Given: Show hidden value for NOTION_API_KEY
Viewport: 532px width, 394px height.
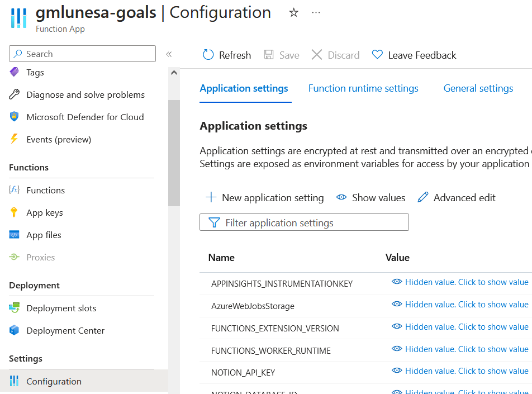Looking at the screenshot, I should pyautogui.click(x=460, y=371).
